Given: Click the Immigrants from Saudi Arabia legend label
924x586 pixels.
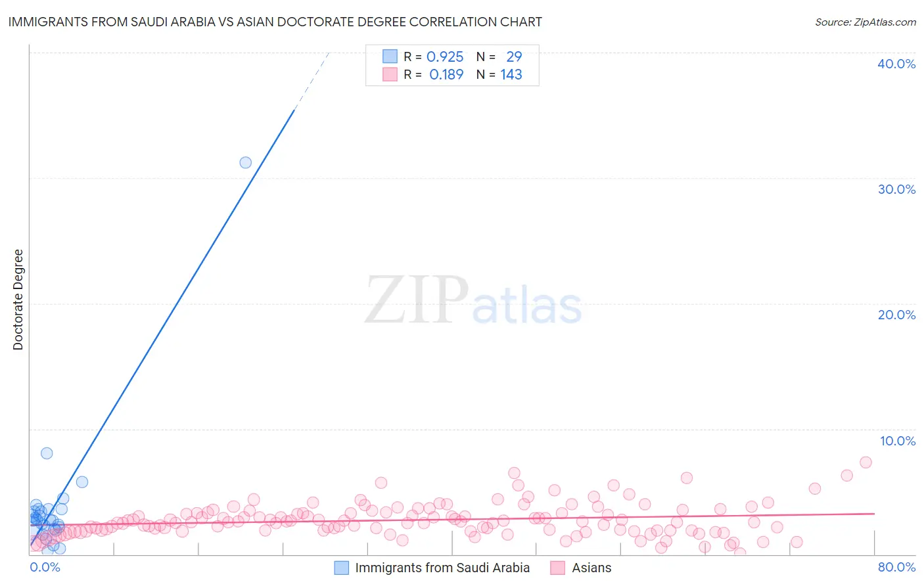Looking at the screenshot, I should 442,568.
